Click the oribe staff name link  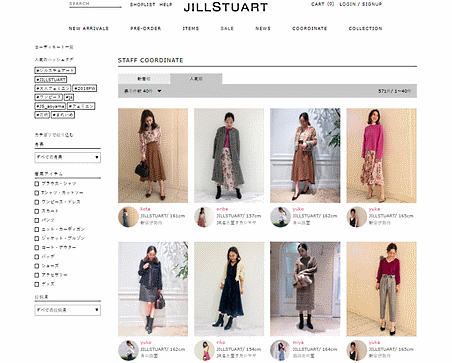click(222, 209)
